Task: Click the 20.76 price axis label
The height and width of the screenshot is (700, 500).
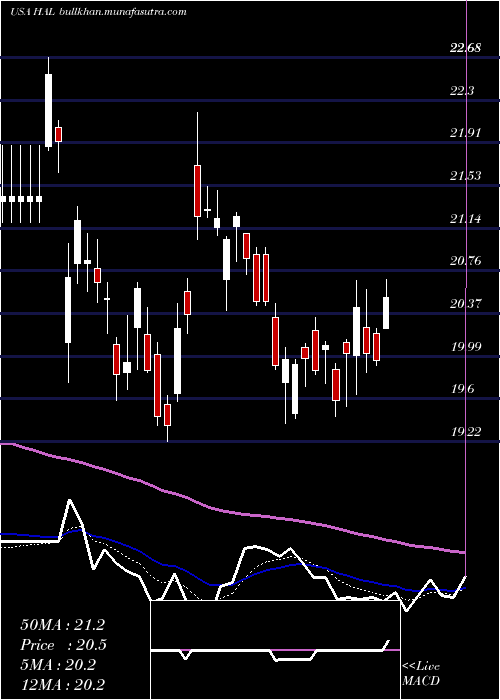Action: pos(466,261)
